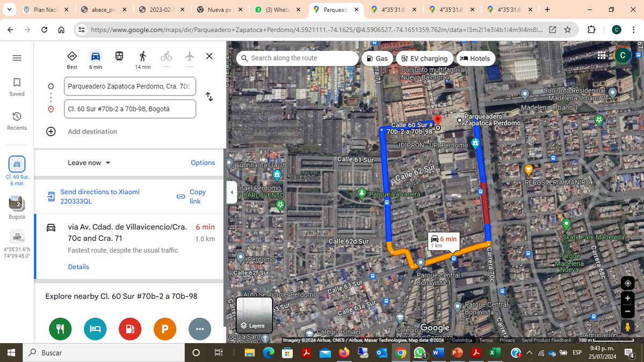Bookmark this page with the star
The width and height of the screenshot is (644, 362).
(x=567, y=30)
